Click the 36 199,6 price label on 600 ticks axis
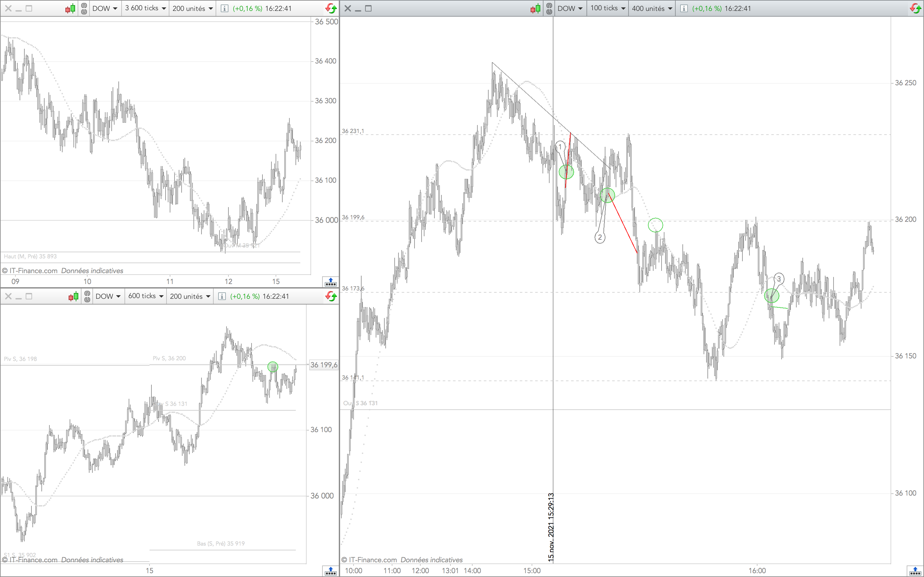Screen dimensions: 924x577 pyautogui.click(x=323, y=365)
